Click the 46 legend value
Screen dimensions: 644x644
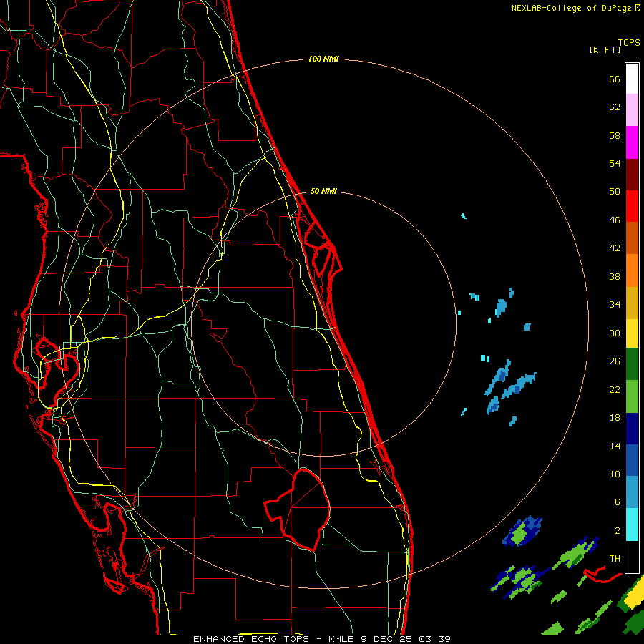[x=615, y=220]
